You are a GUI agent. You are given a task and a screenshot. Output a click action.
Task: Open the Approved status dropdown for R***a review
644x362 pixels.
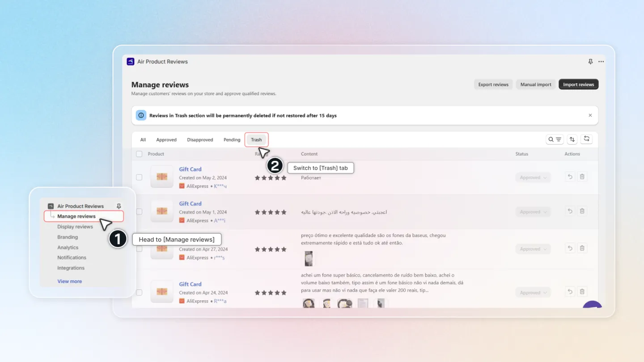click(x=533, y=293)
